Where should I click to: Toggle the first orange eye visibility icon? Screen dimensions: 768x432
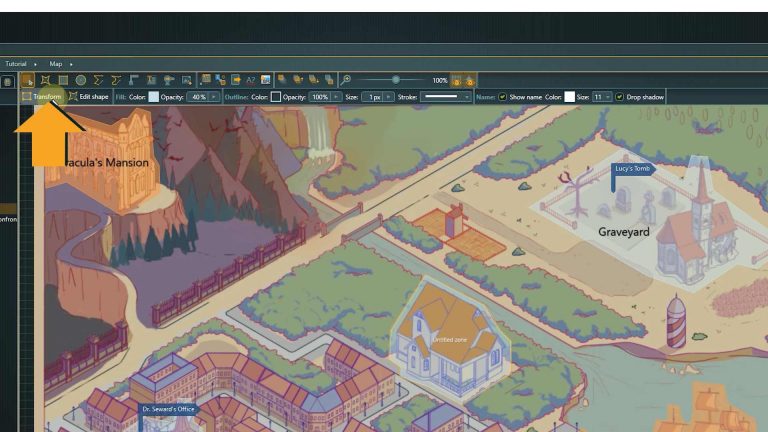pyautogui.click(x=456, y=81)
